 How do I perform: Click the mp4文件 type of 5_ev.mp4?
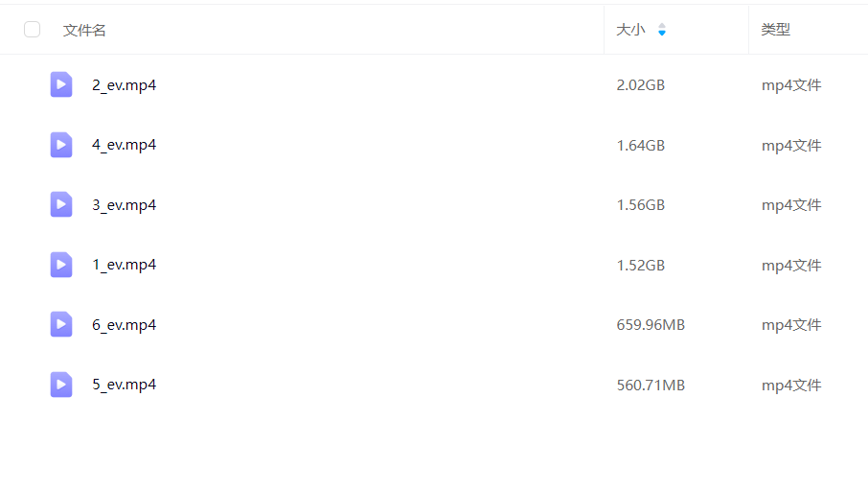click(x=791, y=386)
